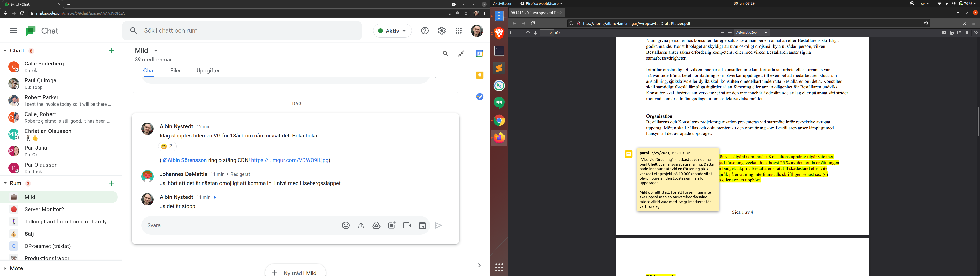Open the Keep side panel icon

tap(480, 75)
